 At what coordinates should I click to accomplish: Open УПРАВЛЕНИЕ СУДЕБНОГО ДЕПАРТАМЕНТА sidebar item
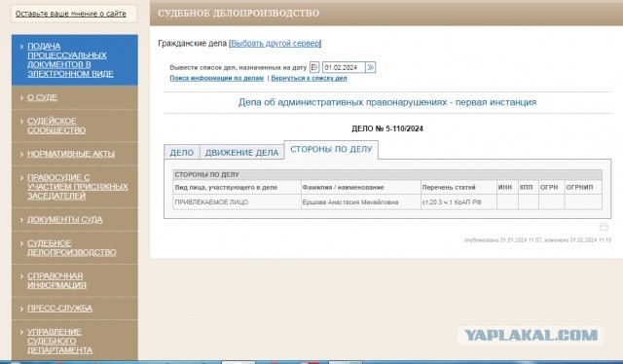point(59,342)
